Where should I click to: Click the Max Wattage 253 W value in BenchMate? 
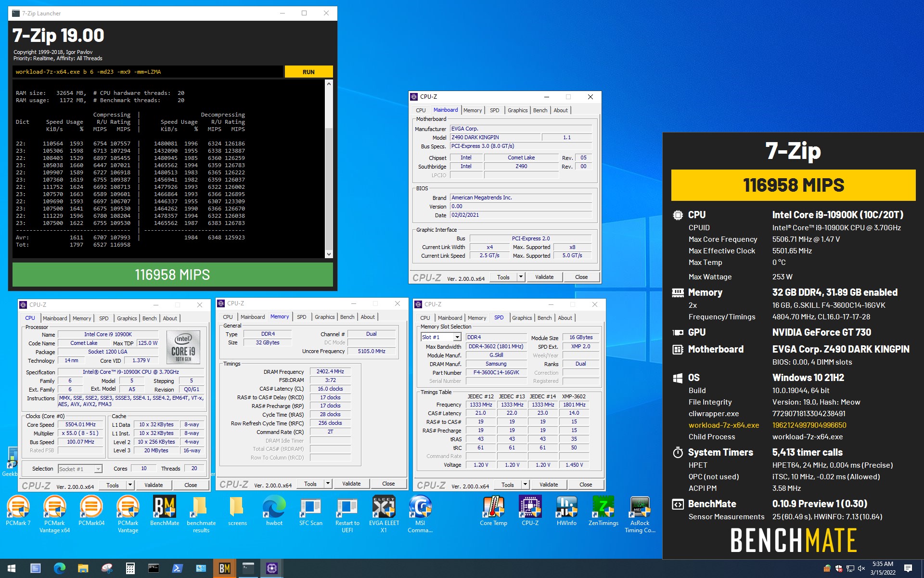click(783, 277)
